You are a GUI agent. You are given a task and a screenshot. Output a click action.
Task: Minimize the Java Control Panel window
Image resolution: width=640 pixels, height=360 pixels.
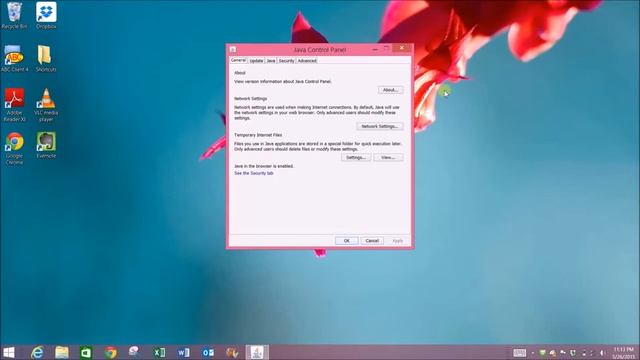pos(375,49)
